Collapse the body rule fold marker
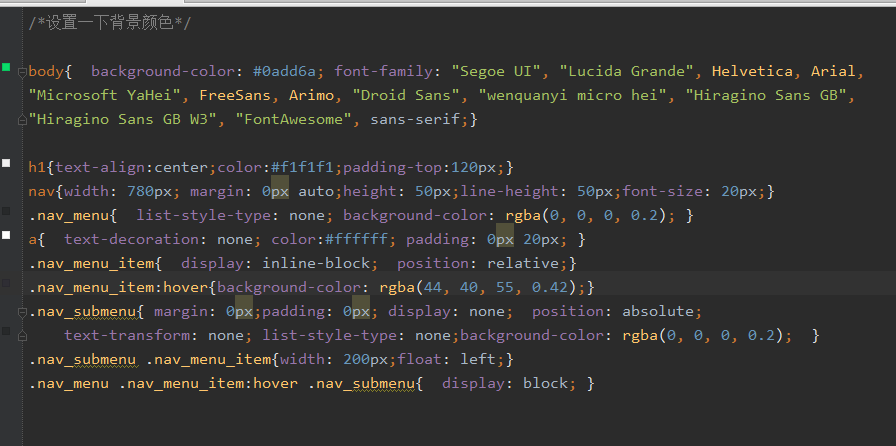Viewport: 896px width, 446px height. point(22,72)
